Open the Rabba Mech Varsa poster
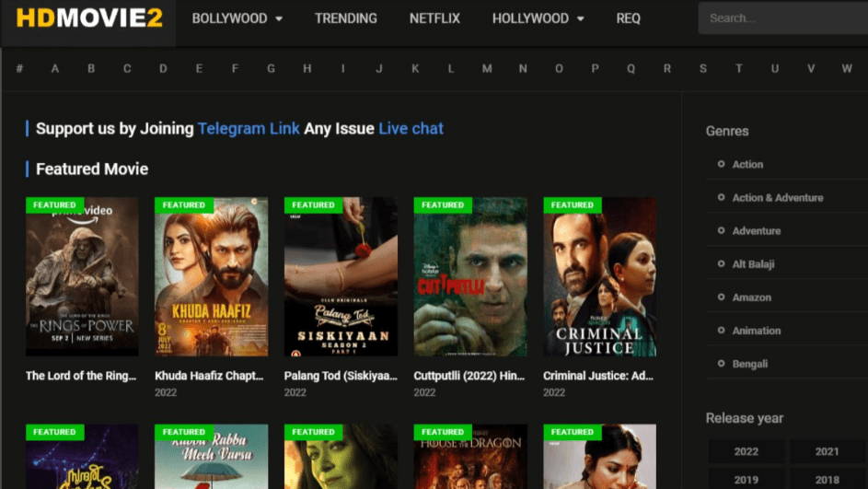868x489 pixels. pos(212,457)
